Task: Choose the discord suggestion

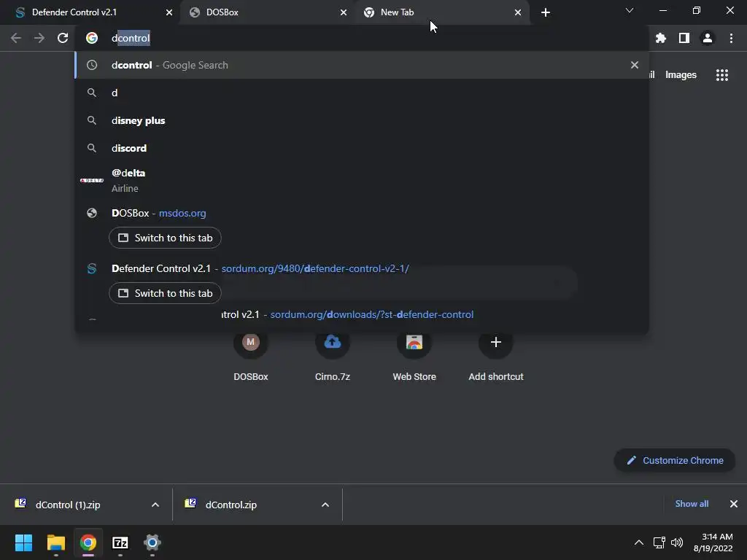Action: (x=362, y=148)
